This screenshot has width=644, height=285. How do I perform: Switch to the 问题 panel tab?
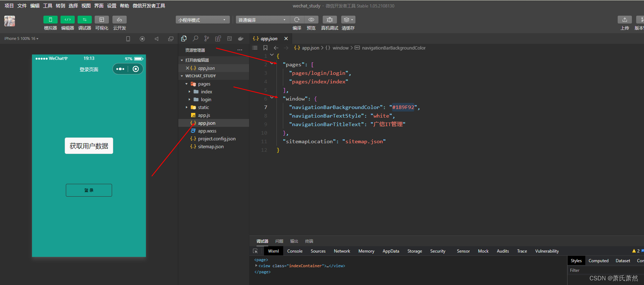point(279,241)
